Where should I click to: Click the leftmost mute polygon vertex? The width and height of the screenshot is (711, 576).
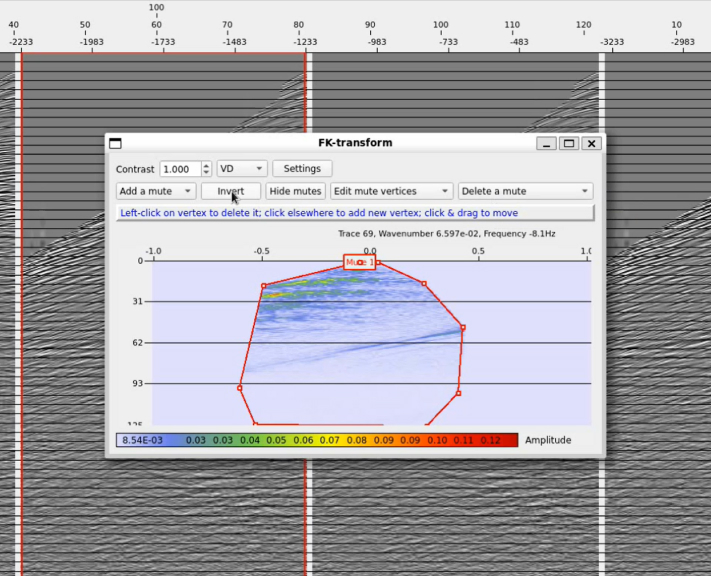point(240,388)
